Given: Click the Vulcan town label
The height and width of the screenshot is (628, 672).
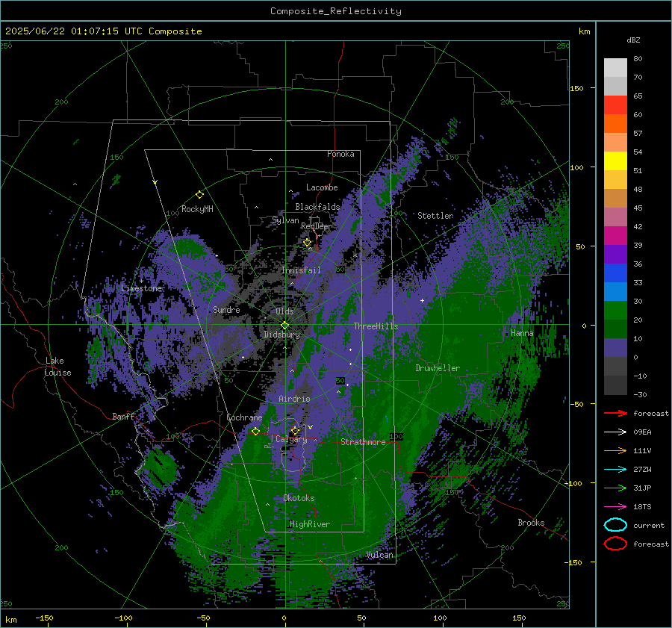Looking at the screenshot, I should pos(380,555).
